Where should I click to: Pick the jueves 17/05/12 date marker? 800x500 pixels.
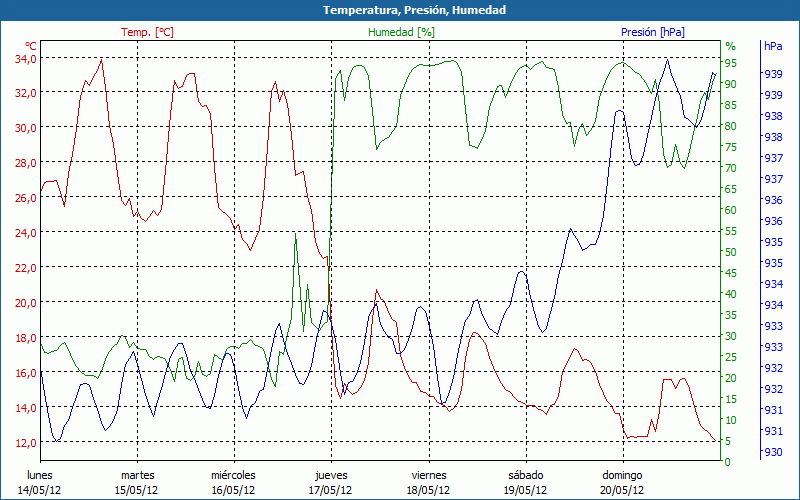tap(331, 482)
